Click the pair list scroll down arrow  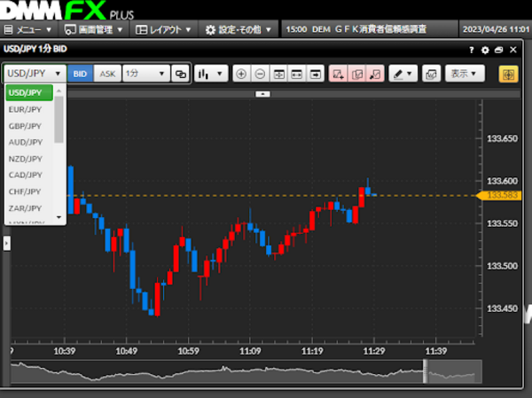coord(59,217)
